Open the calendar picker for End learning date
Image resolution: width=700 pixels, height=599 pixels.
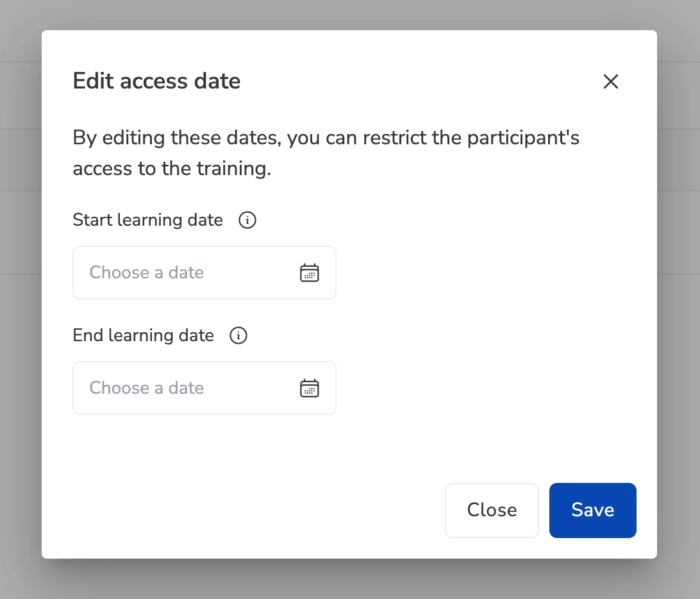point(310,388)
